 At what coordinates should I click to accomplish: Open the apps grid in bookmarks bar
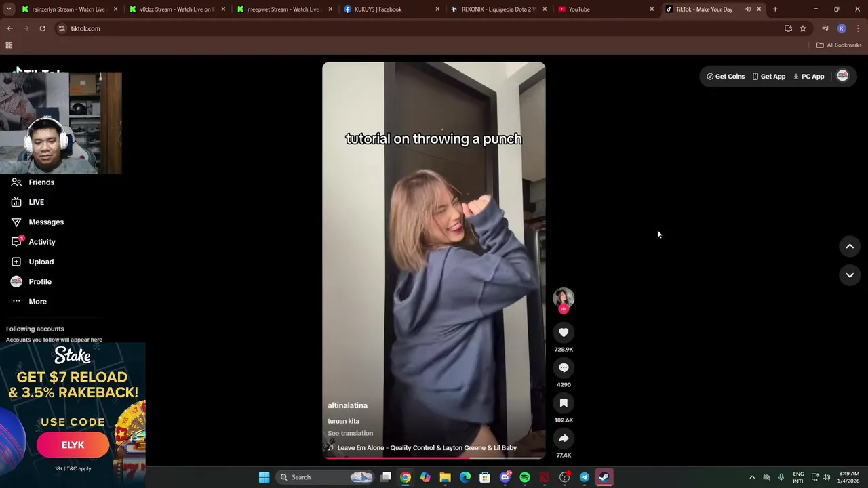coord(9,45)
